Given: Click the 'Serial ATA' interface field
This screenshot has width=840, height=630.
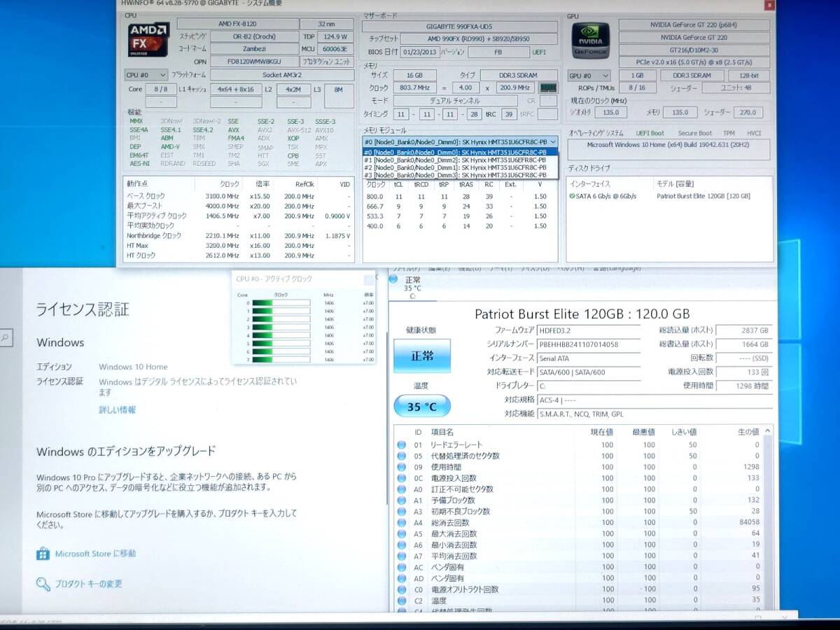Looking at the screenshot, I should (588, 358).
